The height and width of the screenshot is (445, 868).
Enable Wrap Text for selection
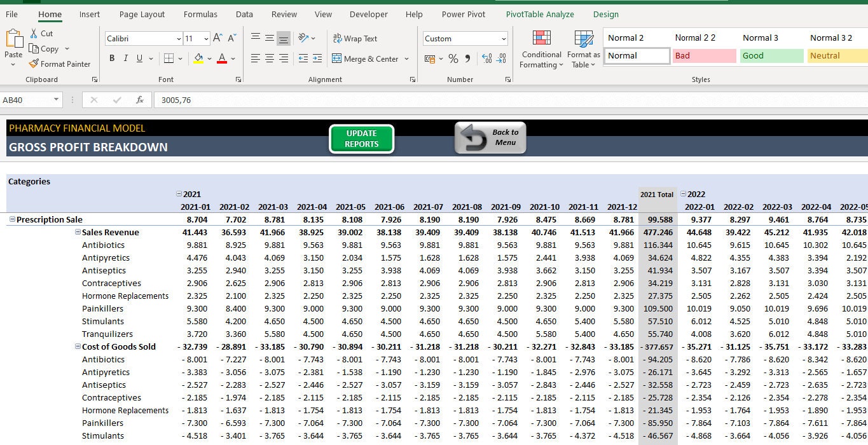tap(355, 38)
